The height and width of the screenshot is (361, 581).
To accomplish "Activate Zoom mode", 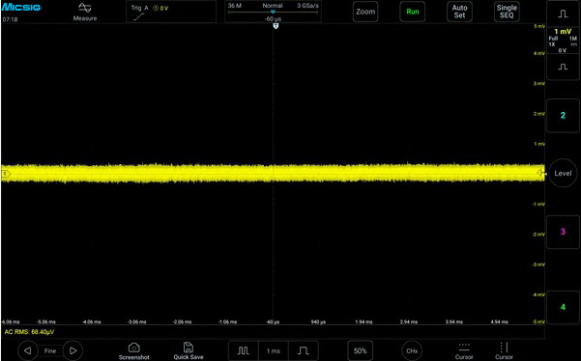I will [365, 11].
